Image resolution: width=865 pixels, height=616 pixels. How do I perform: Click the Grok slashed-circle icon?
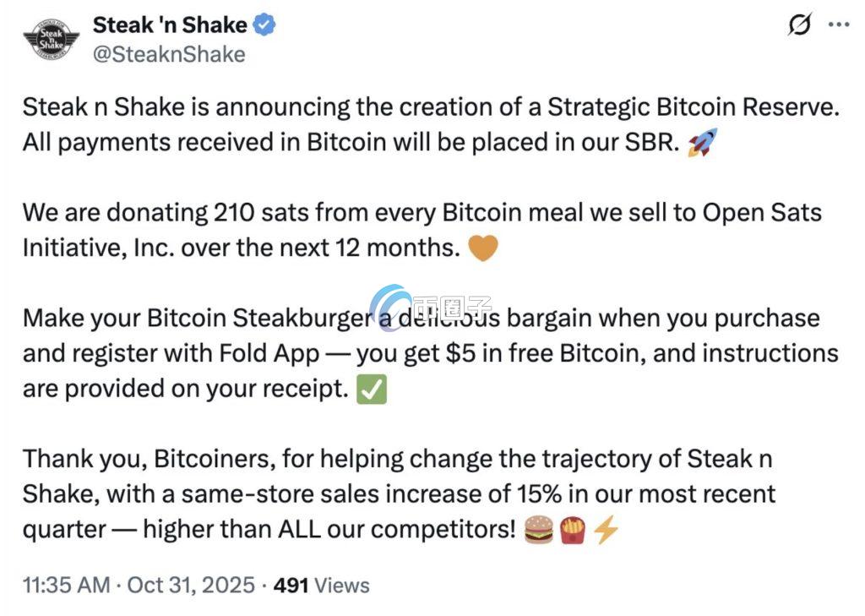pyautogui.click(x=797, y=26)
